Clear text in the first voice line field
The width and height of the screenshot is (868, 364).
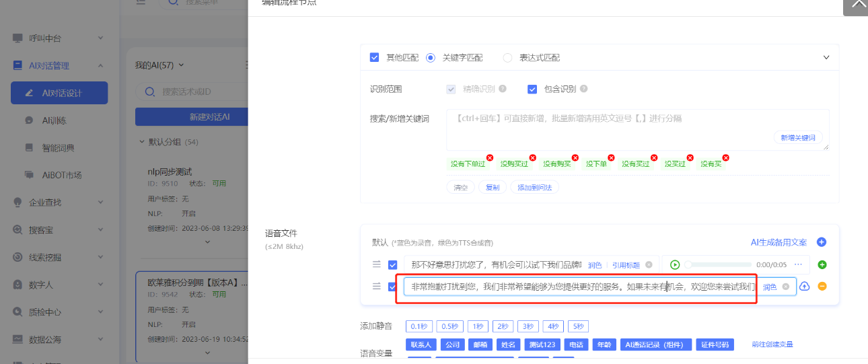point(649,265)
